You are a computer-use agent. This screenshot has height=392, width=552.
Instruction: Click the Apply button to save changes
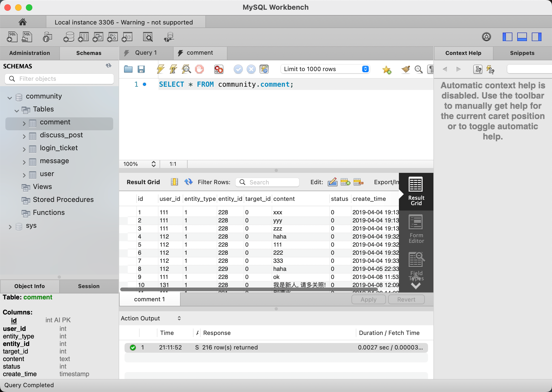click(x=368, y=299)
